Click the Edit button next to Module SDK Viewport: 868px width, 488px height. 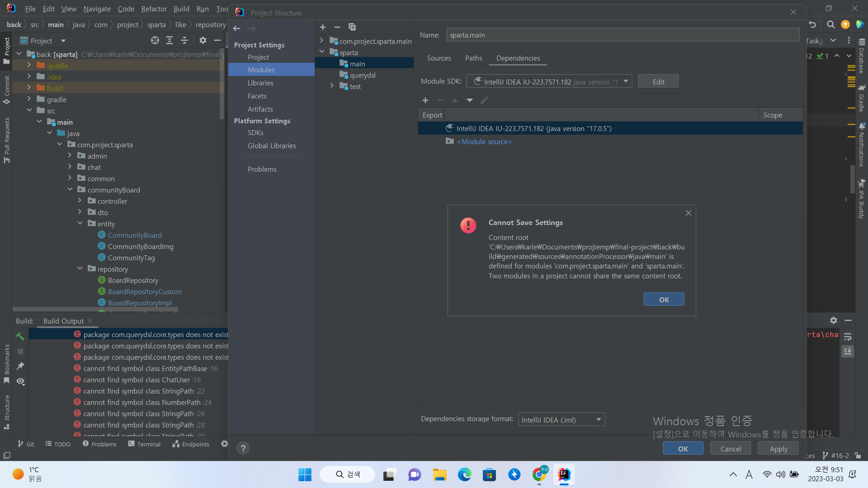tap(658, 82)
